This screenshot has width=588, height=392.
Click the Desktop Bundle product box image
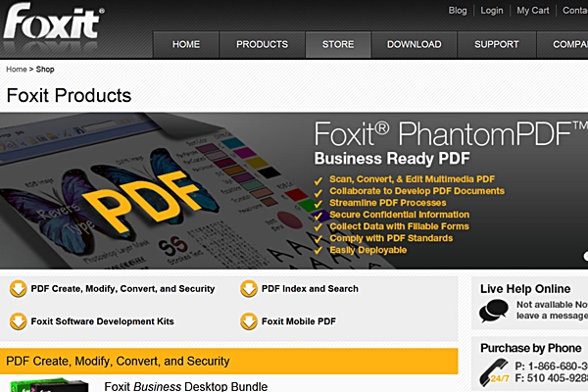(x=49, y=385)
